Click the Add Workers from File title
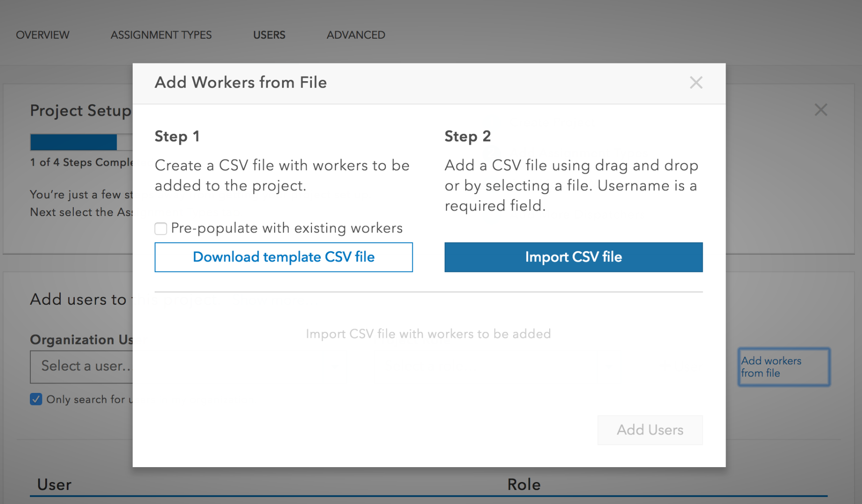862x504 pixels. [x=240, y=83]
